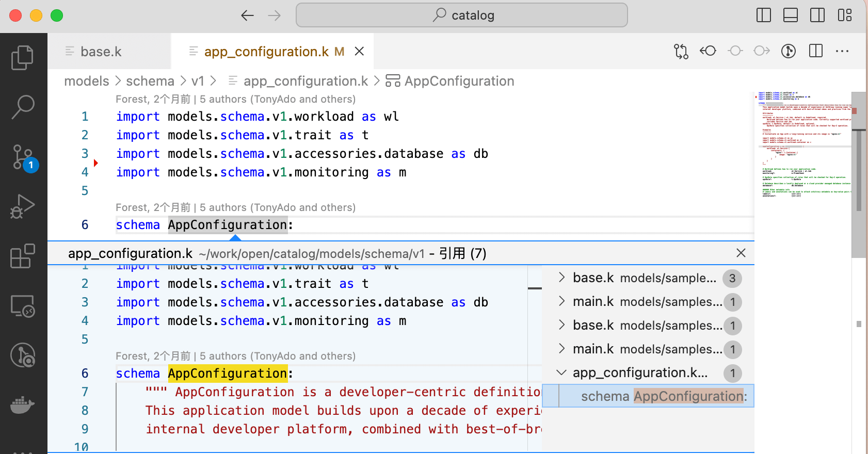Click split editor right icon
Image resolution: width=868 pixels, height=454 pixels.
[816, 51]
